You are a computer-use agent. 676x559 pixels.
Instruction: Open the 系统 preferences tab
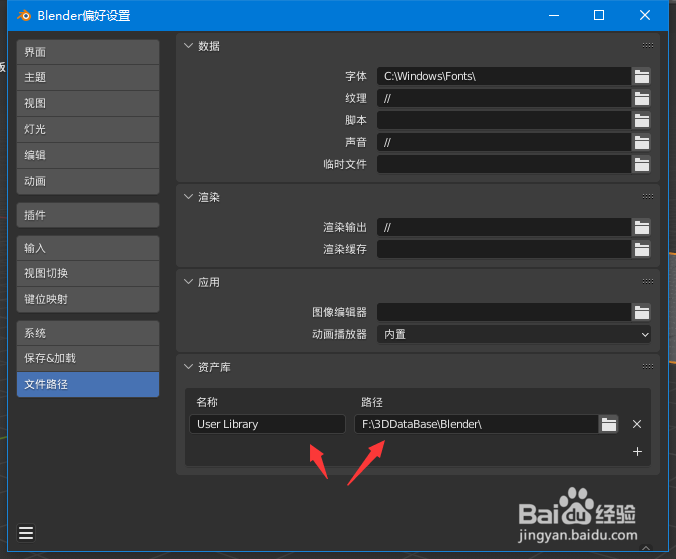coord(88,333)
